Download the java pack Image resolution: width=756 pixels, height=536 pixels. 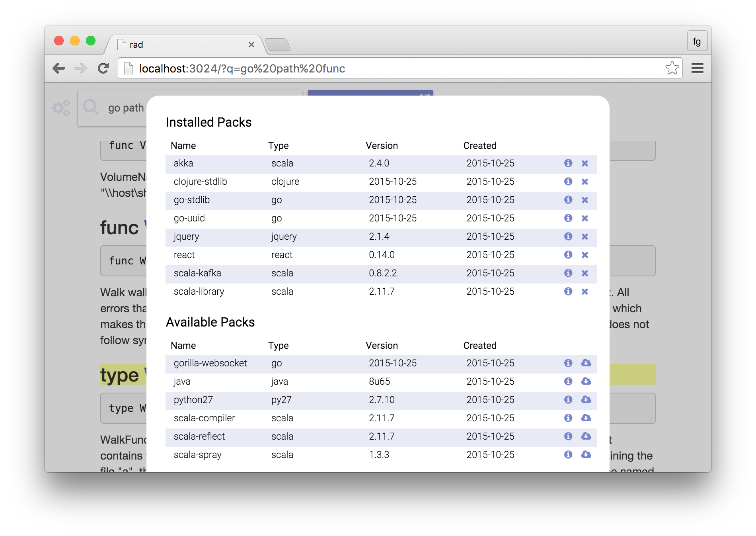click(x=586, y=381)
